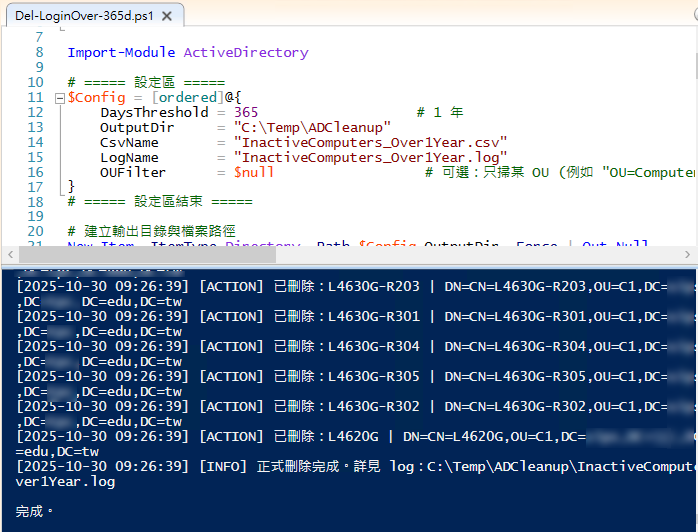Collapse the $Config block on line 11
This screenshot has height=532, width=698.
[60, 98]
